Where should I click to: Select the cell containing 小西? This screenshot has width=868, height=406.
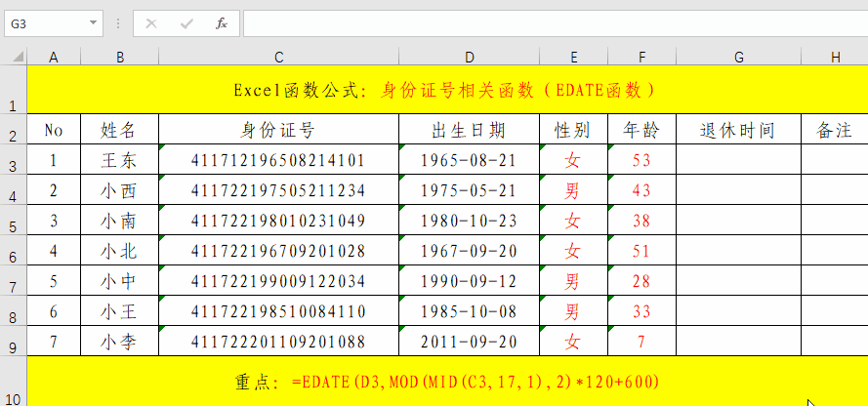pos(119,190)
